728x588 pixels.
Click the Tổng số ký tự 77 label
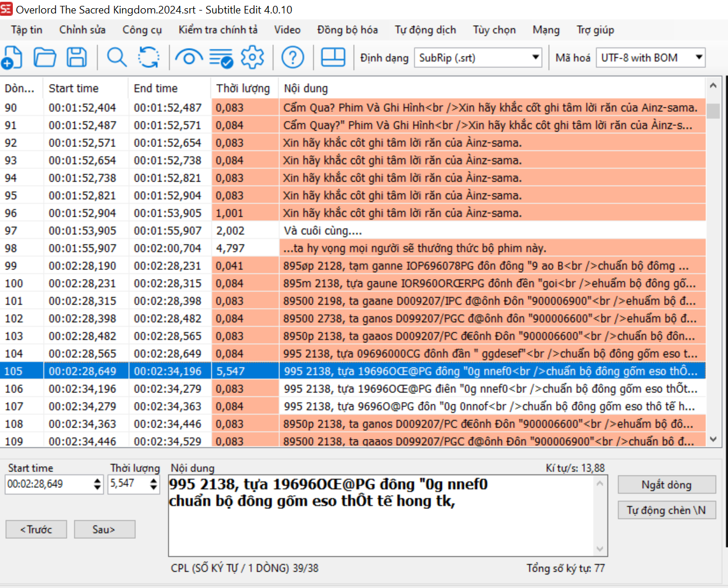coord(566,568)
